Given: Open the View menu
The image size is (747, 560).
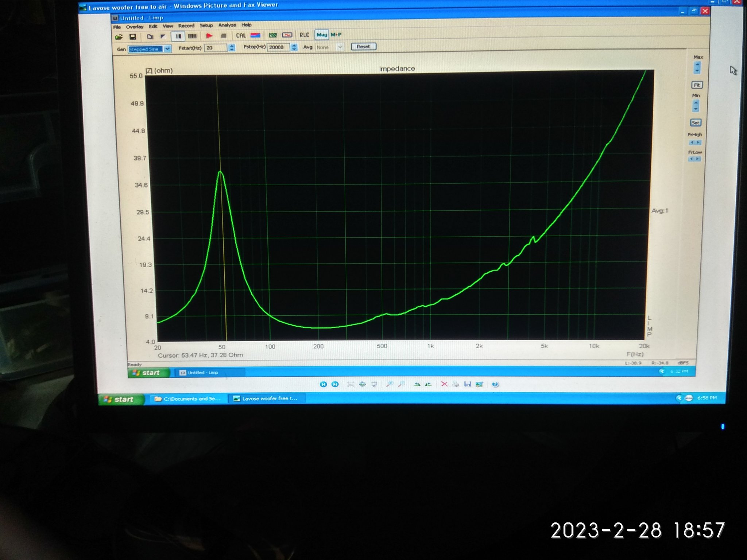Looking at the screenshot, I should click(x=168, y=26).
